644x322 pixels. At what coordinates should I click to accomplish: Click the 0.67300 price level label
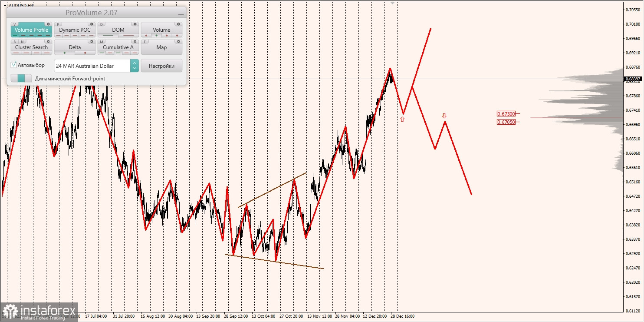coord(506,114)
